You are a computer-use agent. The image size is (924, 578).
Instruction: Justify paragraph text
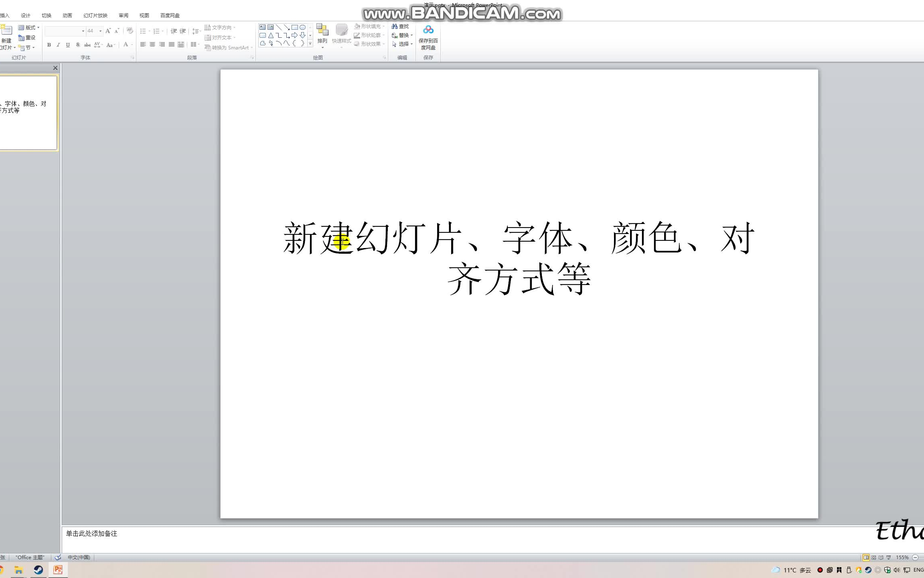[172, 45]
